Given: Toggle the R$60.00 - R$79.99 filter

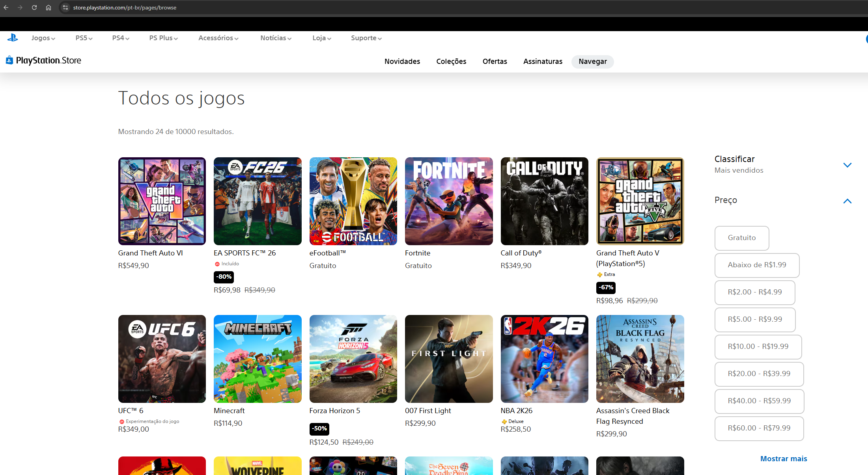Looking at the screenshot, I should pos(759,428).
